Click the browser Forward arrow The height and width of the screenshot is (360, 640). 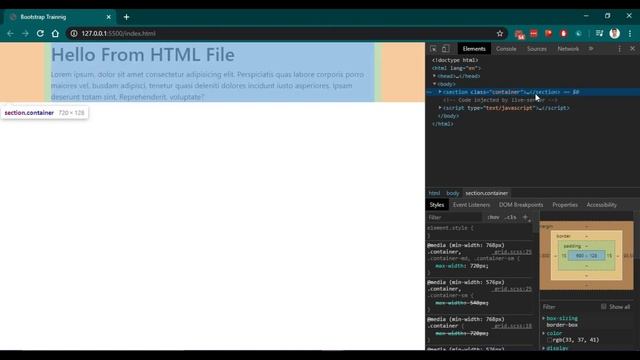(25, 33)
